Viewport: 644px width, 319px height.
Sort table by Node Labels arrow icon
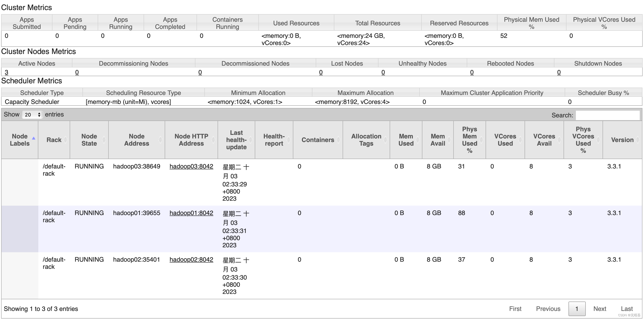pos(34,138)
